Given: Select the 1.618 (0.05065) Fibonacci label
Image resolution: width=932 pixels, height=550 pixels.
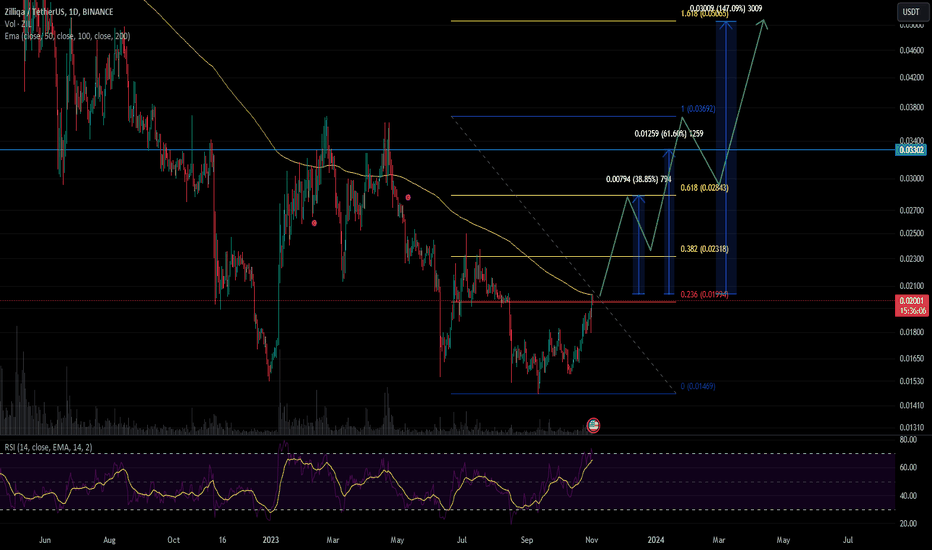Looking at the screenshot, I should pyautogui.click(x=704, y=13).
